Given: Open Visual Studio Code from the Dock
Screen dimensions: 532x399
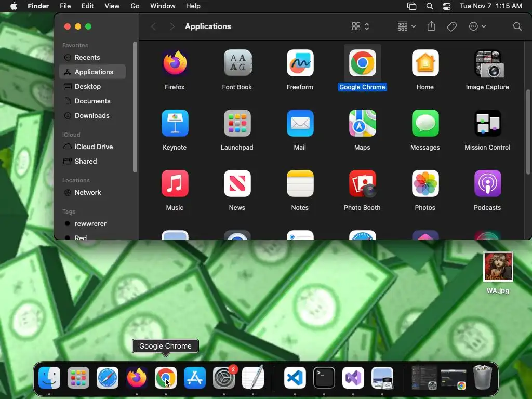Looking at the screenshot, I should (x=295, y=378).
